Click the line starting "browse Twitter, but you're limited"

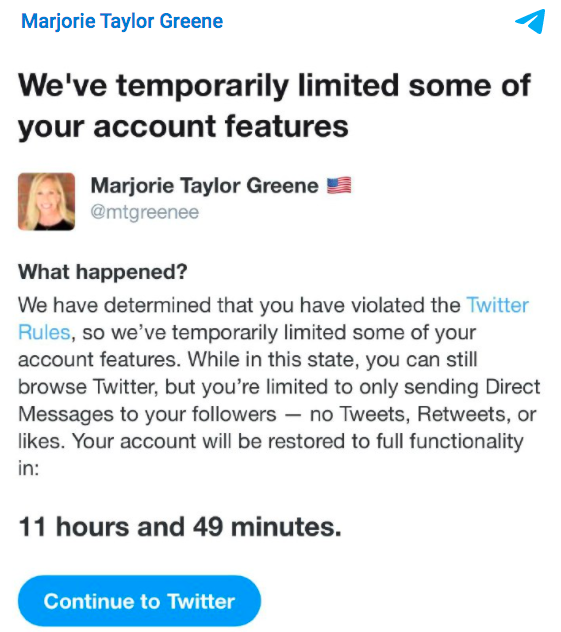(279, 387)
